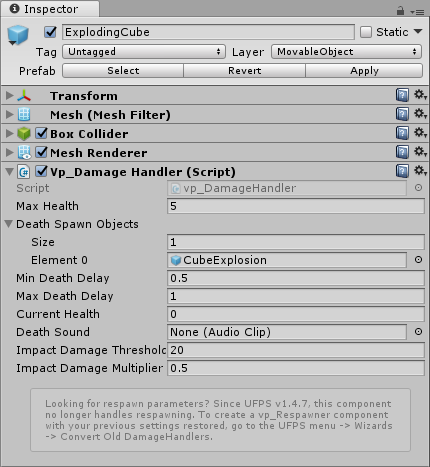Expand the Transform component
The width and height of the screenshot is (430, 467).
10,96
